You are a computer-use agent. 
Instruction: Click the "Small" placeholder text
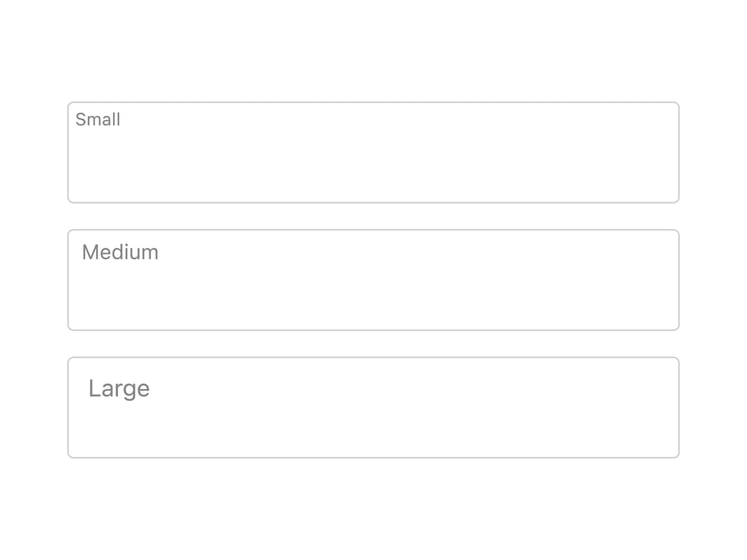click(98, 120)
